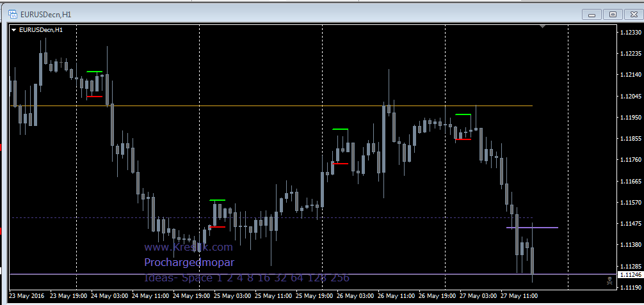The image size is (644, 305).
Task: Select the dashed blue horizontal line near 1.11500
Action: tap(271, 217)
